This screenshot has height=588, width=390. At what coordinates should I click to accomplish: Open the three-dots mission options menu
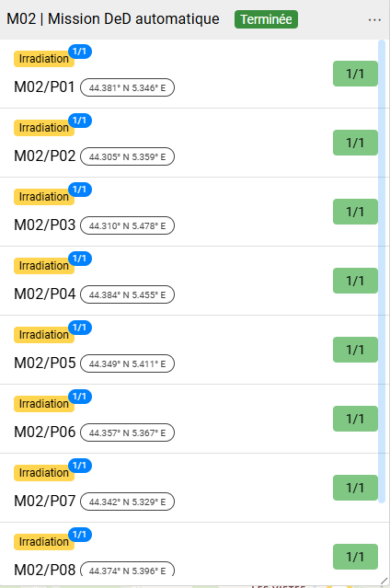374,20
